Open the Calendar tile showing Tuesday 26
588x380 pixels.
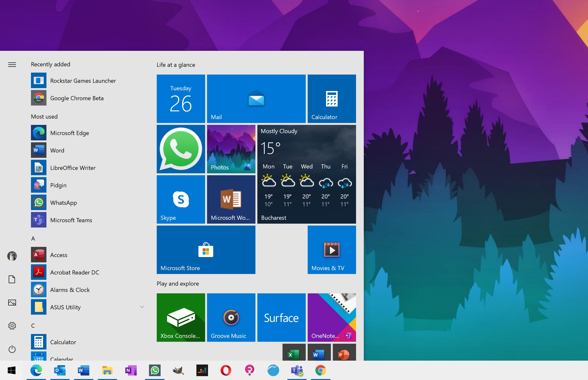coord(181,99)
